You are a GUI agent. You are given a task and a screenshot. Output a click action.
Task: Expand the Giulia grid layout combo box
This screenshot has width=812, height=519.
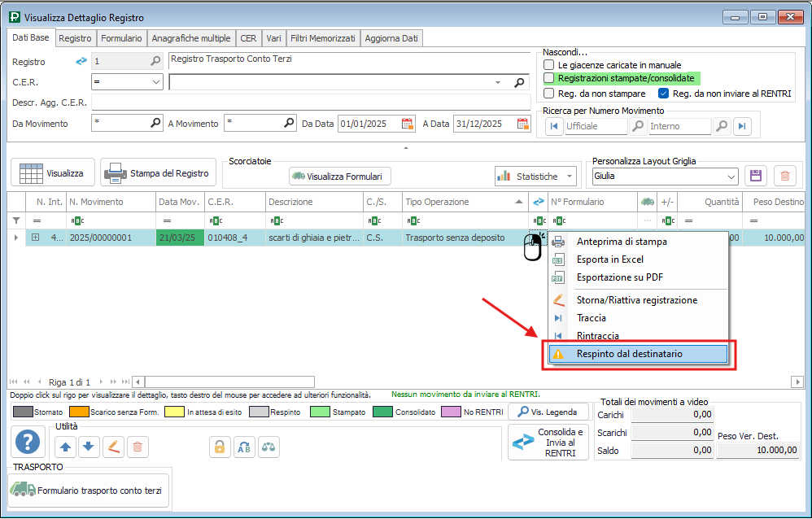click(730, 176)
